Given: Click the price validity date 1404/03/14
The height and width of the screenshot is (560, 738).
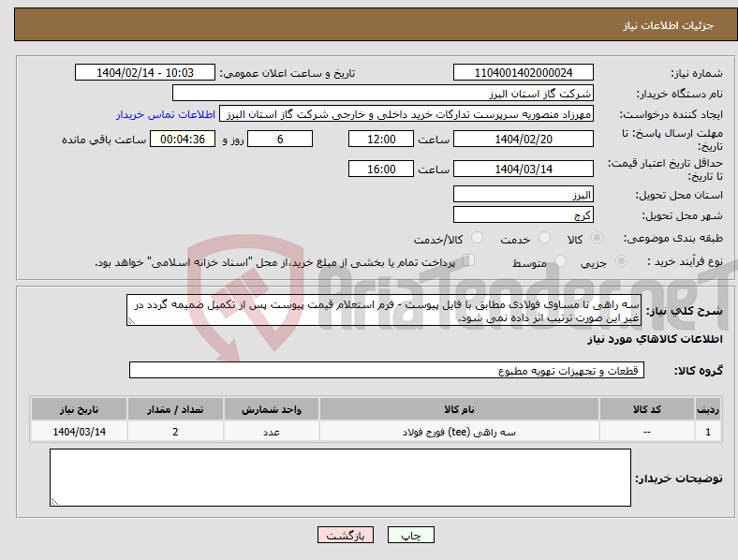Looking at the screenshot, I should (524, 169).
